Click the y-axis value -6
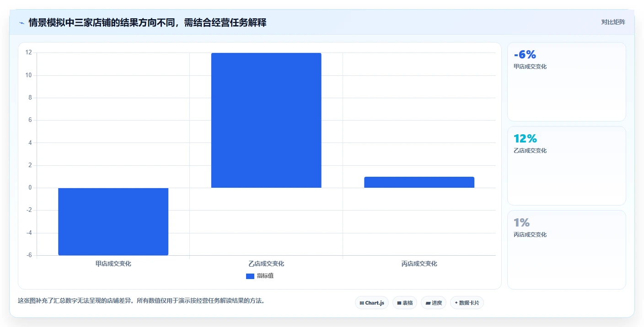Image resolution: width=644 pixels, height=327 pixels. 29,255
